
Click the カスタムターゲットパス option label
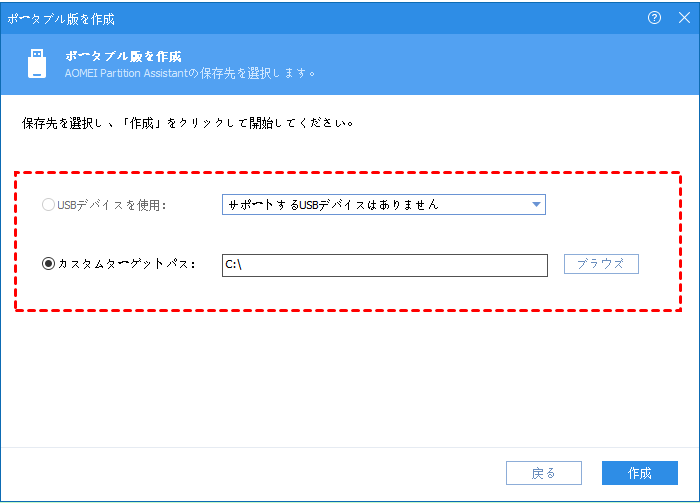click(126, 264)
